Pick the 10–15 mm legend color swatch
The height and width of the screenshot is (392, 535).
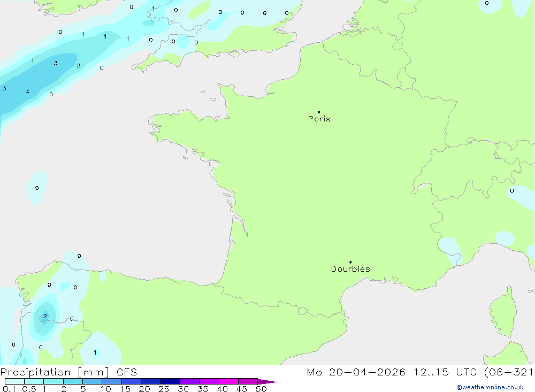pyautogui.click(x=112, y=381)
